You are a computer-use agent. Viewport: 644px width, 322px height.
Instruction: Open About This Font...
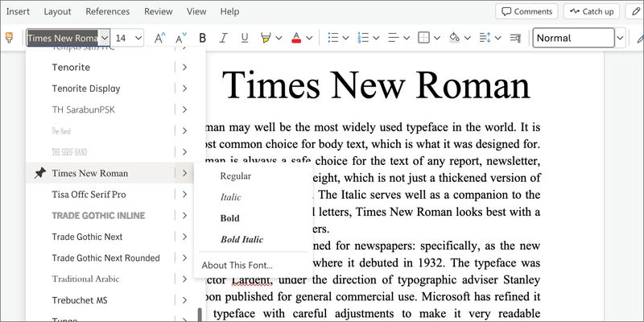tap(237, 266)
